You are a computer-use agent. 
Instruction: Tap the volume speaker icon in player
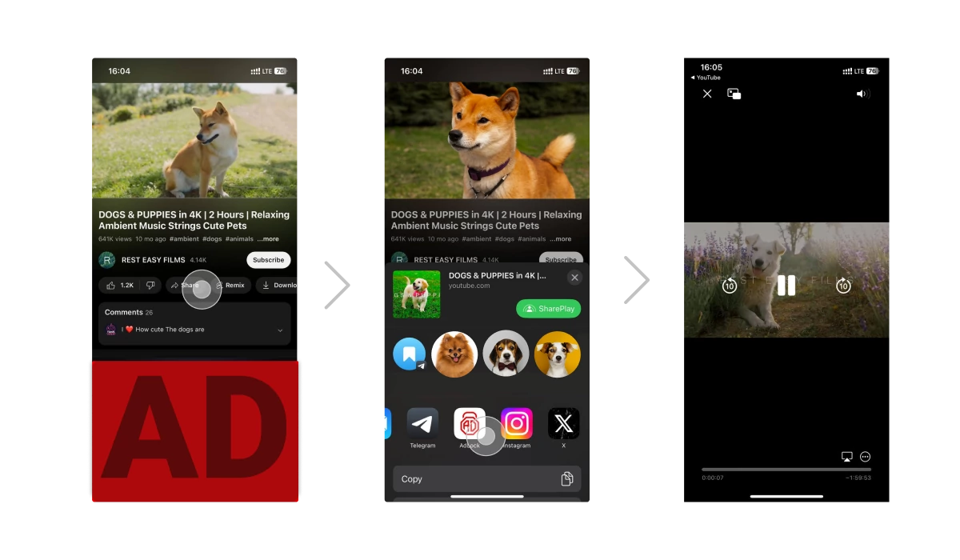click(x=862, y=94)
